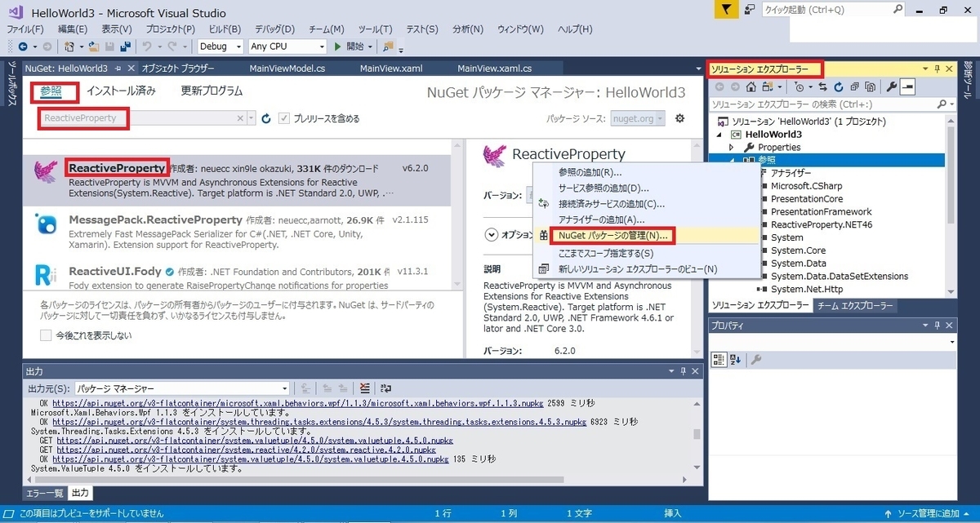Select ここまでスコープ指定する(S) in context menu

pos(606,253)
